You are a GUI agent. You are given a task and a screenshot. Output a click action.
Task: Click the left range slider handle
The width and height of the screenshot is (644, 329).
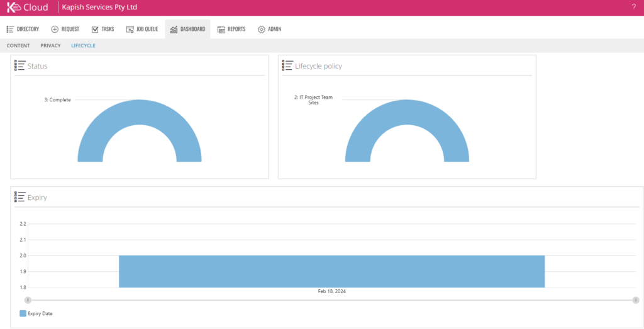tap(28, 300)
